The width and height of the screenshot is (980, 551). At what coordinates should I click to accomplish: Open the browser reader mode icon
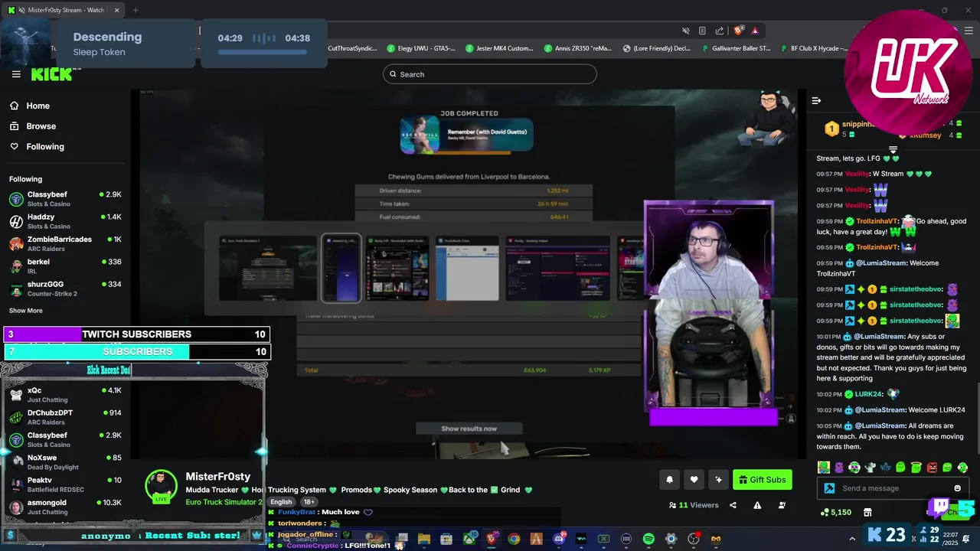tap(702, 31)
